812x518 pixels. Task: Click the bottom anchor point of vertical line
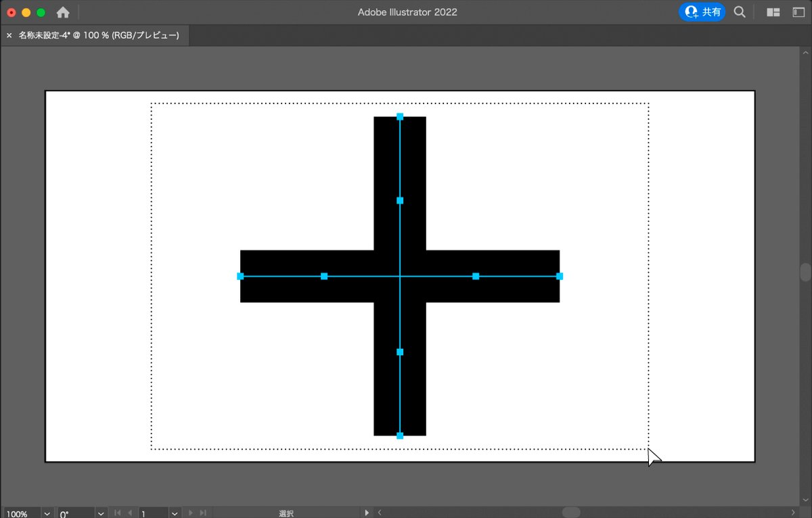click(400, 436)
